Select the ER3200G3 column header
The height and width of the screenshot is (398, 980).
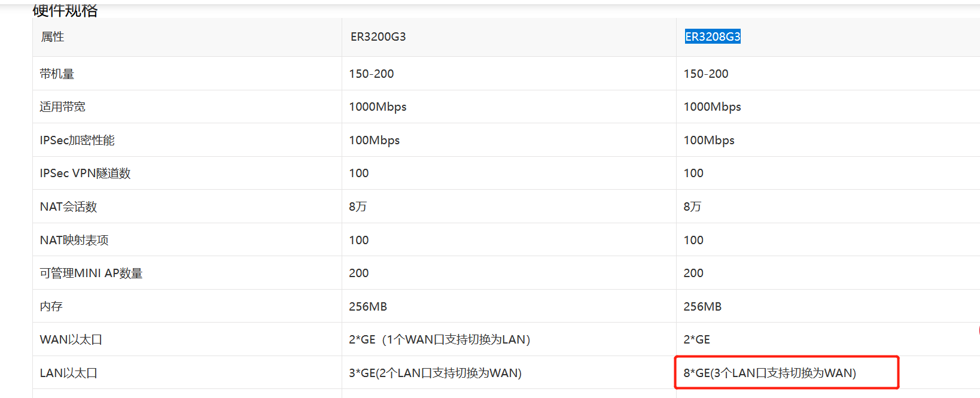coord(378,37)
